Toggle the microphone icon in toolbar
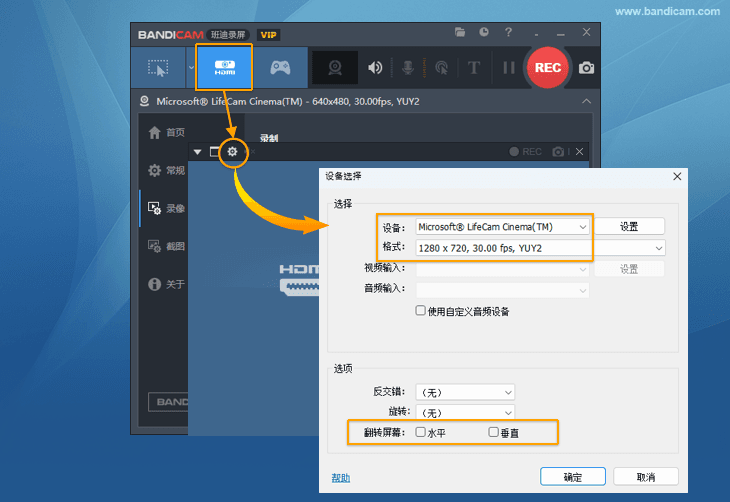Image resolution: width=730 pixels, height=502 pixels. 408,68
